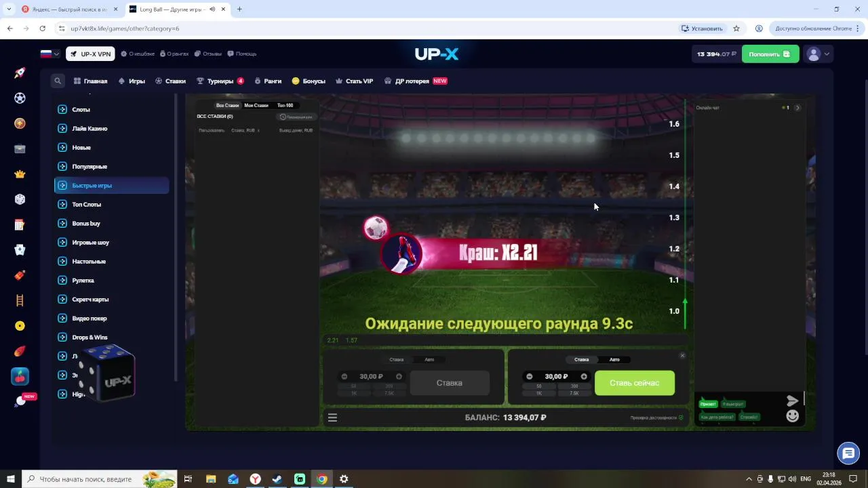Increase right panel bet with plus
The height and width of the screenshot is (488, 868).
584,376
